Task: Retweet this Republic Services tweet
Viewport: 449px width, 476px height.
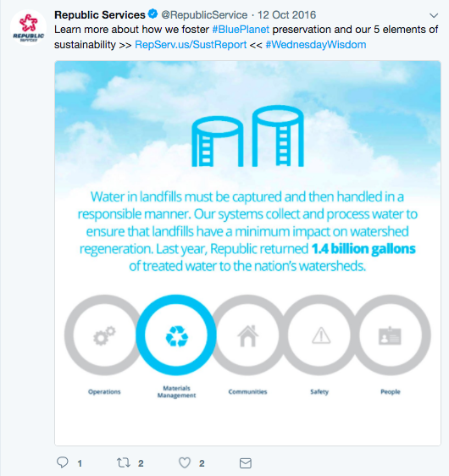Action: pos(124,462)
